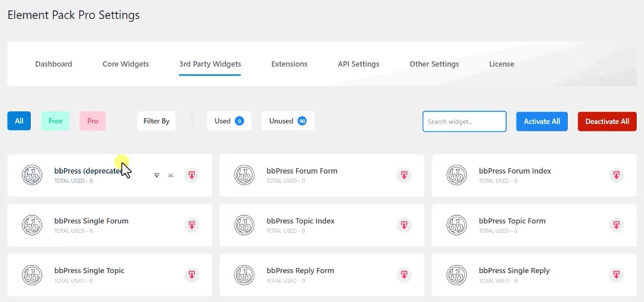Show Unused widgets
The width and height of the screenshot is (644, 302).
click(288, 121)
